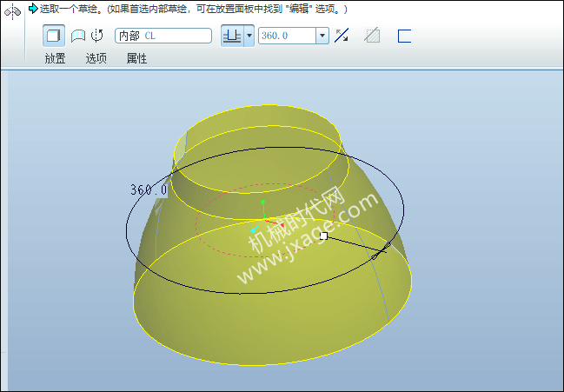
Task: Click the revolve feature icon at top-left
Action: 12,11
